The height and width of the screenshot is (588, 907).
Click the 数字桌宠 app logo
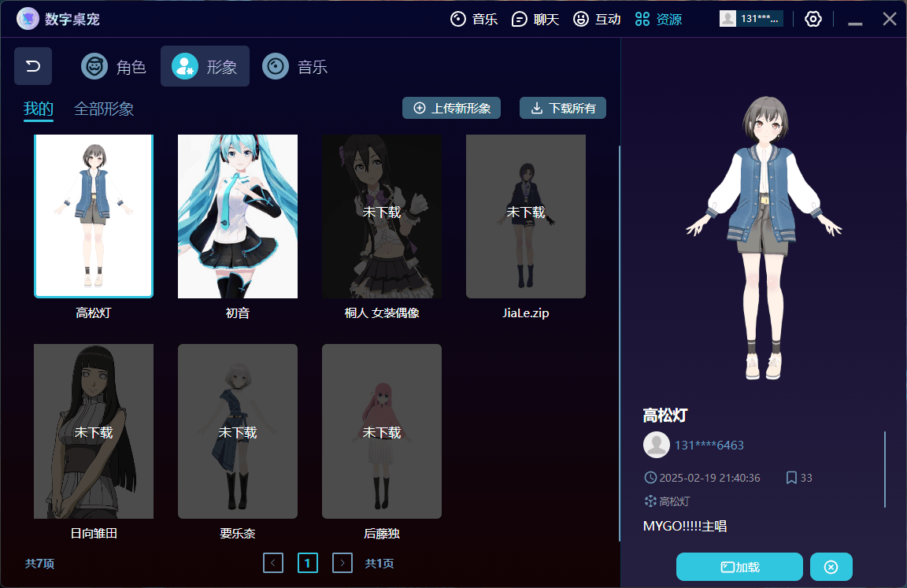28,19
